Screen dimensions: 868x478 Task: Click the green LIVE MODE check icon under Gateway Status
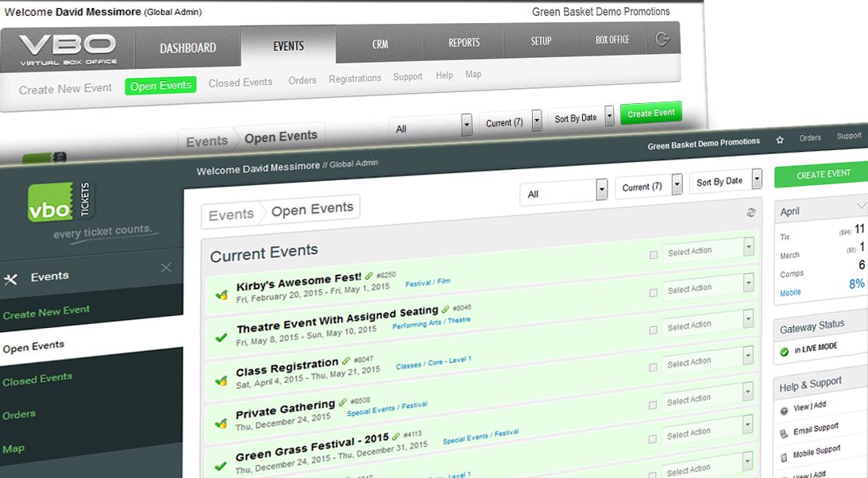point(784,352)
